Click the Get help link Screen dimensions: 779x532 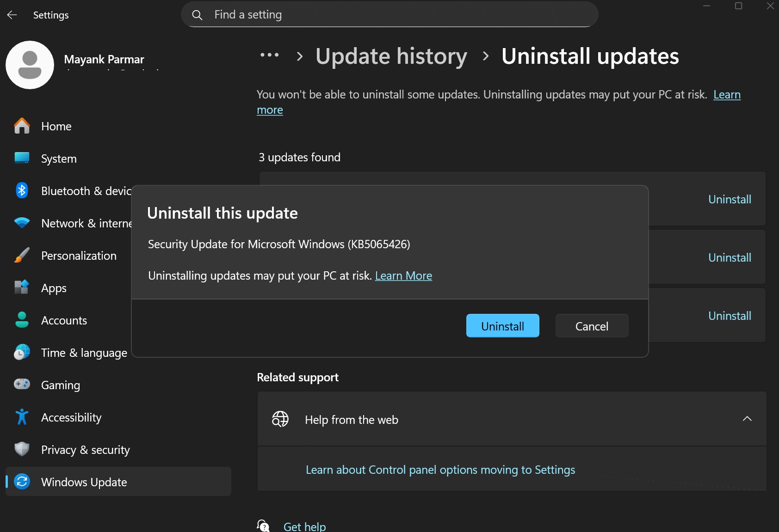(304, 526)
